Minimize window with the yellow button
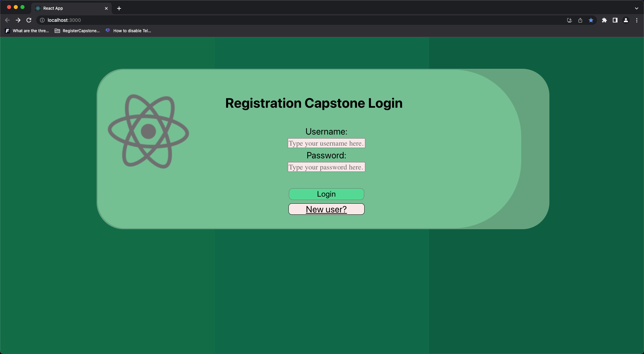The height and width of the screenshot is (354, 644). tap(16, 7)
